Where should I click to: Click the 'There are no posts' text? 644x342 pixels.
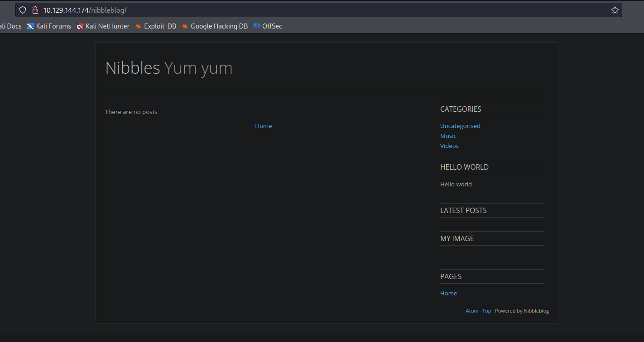click(131, 112)
